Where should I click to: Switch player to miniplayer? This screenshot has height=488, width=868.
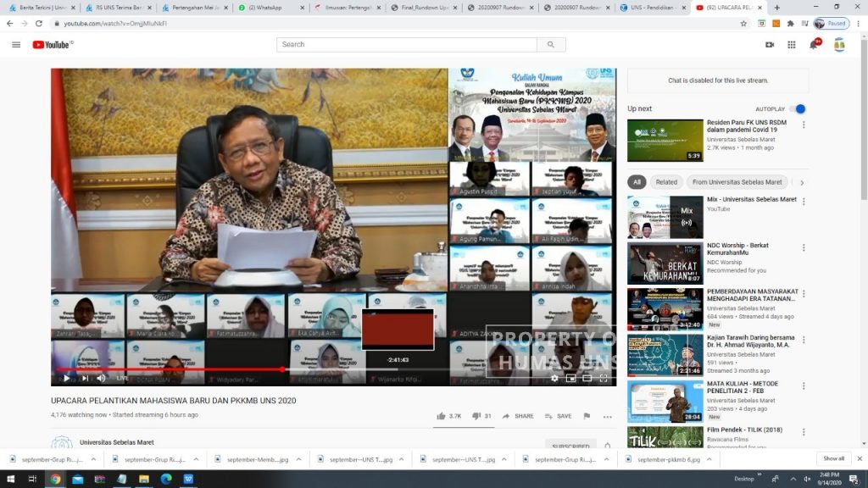pyautogui.click(x=570, y=379)
